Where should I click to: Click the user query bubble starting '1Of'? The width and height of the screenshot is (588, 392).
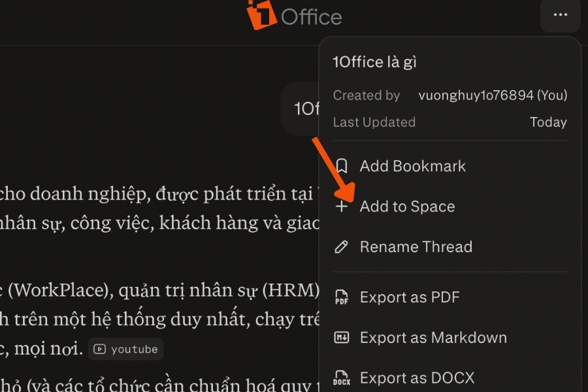[300, 109]
